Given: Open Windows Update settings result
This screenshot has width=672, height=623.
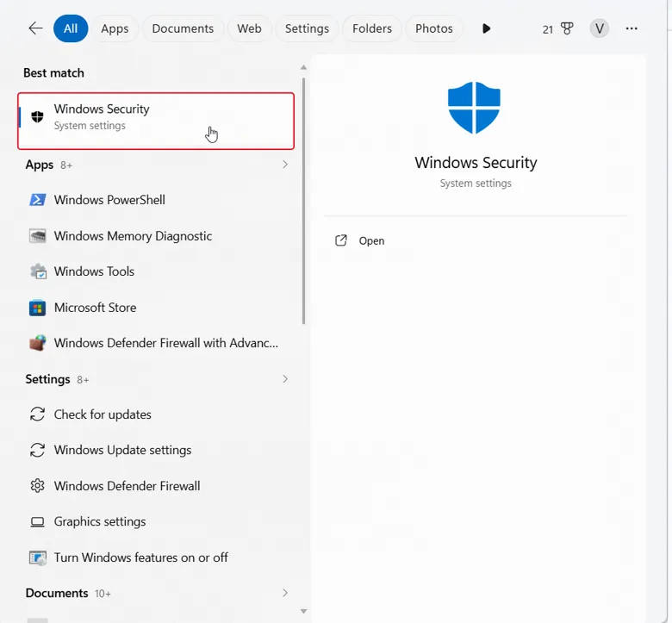Looking at the screenshot, I should tap(156, 450).
